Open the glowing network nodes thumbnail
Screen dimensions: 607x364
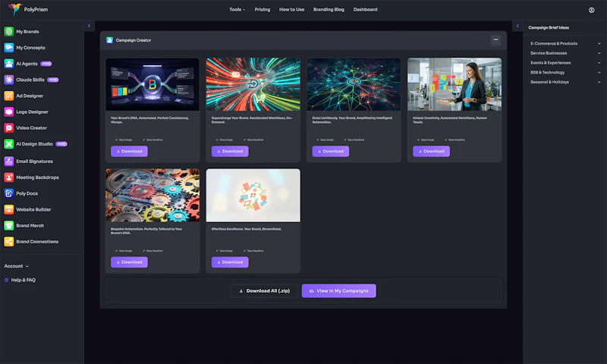pyautogui.click(x=354, y=84)
